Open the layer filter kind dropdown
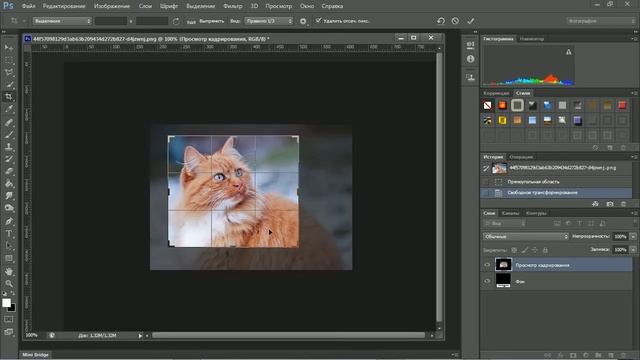 pyautogui.click(x=504, y=224)
